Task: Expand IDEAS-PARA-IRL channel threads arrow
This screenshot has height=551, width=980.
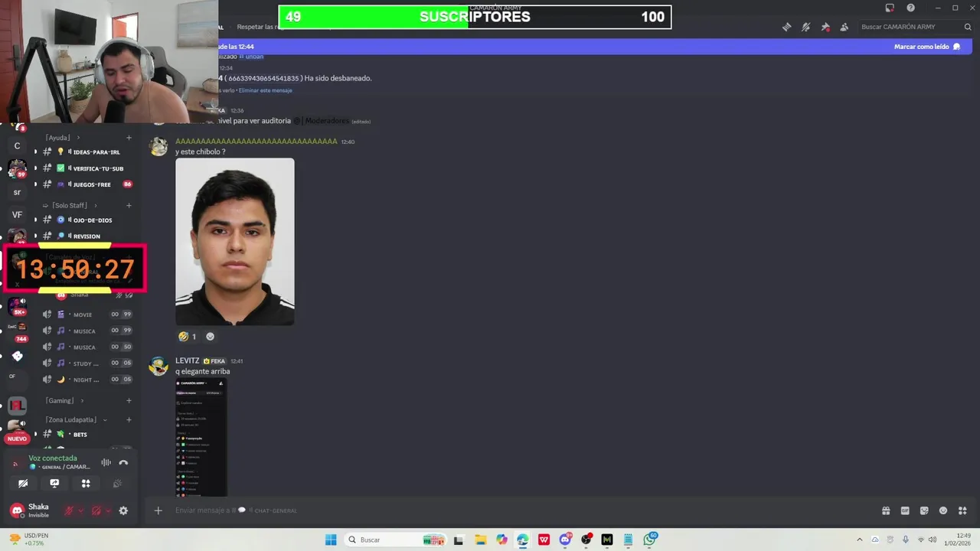Action: pos(35,152)
